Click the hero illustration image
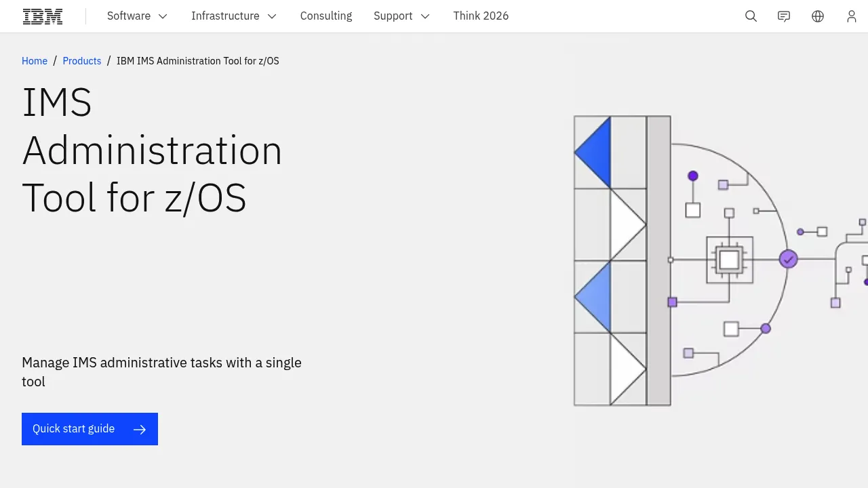The image size is (868, 488). coord(720,261)
